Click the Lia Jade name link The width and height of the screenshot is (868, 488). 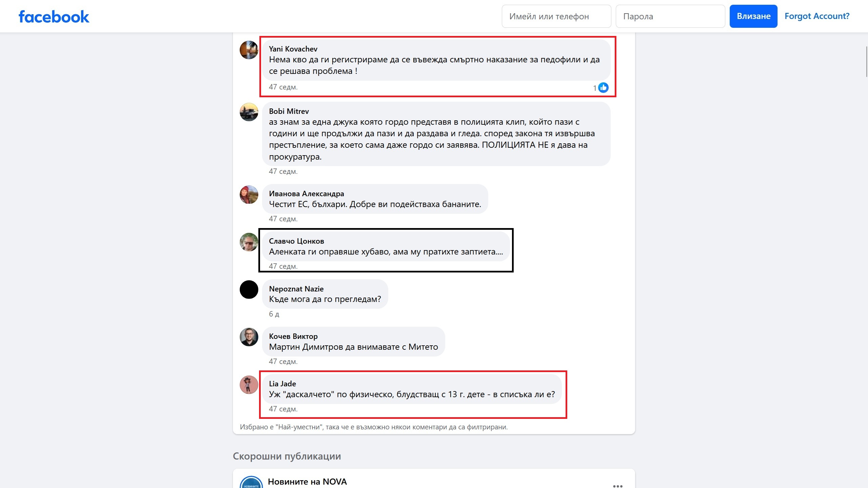[x=282, y=384]
